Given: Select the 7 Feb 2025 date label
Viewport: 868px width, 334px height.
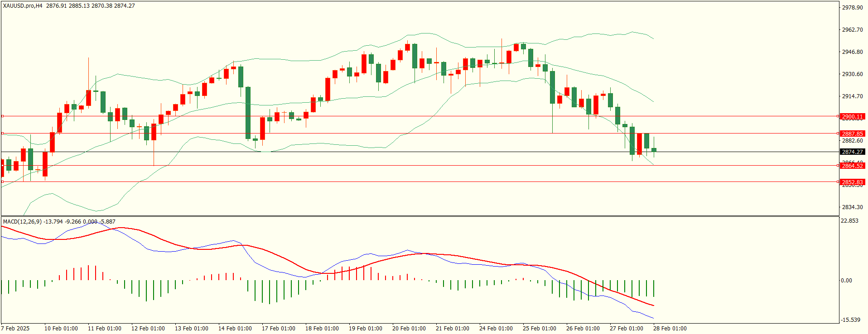Looking at the screenshot, I should click(x=15, y=329).
